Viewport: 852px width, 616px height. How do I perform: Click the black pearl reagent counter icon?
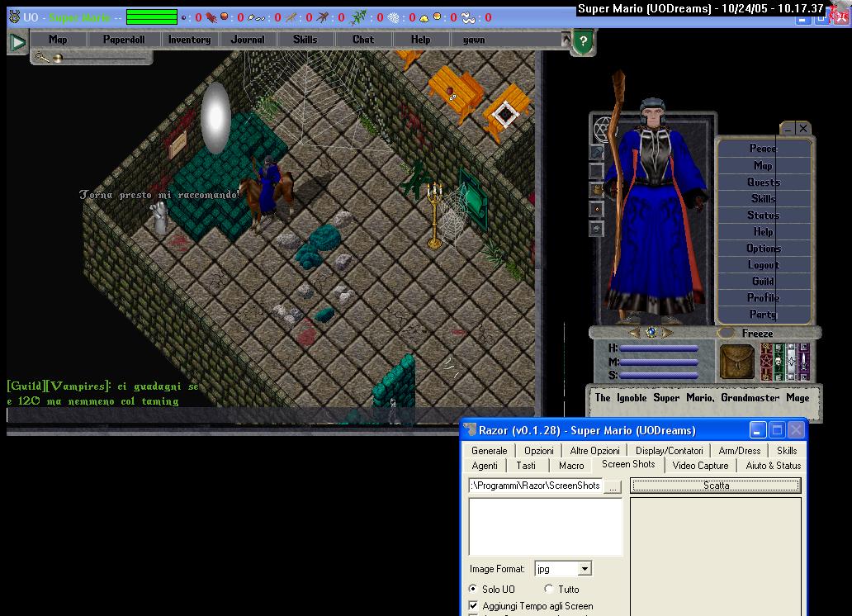[183, 17]
